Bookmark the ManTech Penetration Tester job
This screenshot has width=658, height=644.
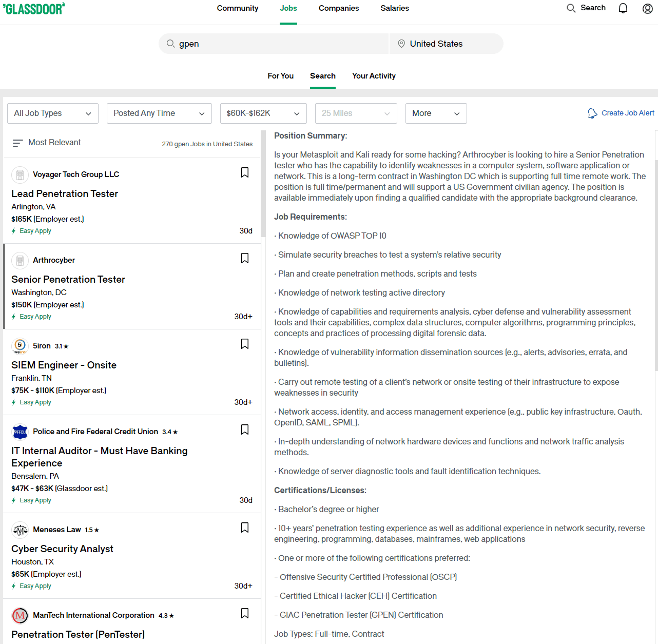click(245, 613)
